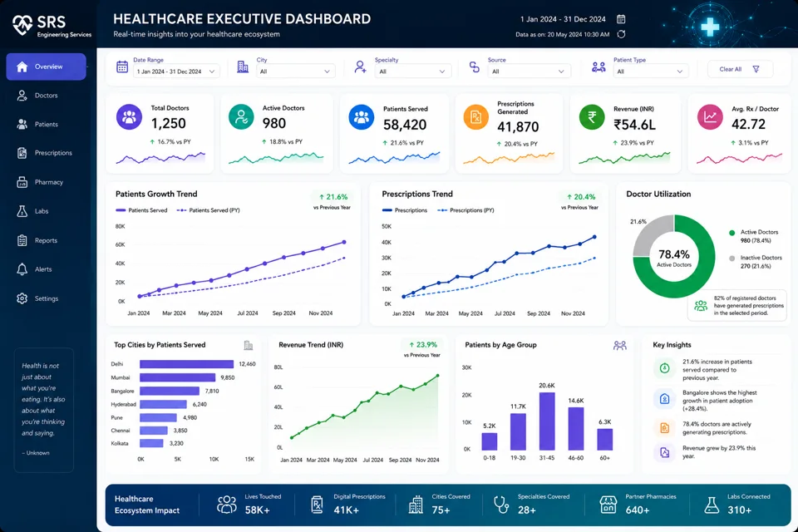Open Settings in the sidebar
Screen dimensions: 798x532
point(46,299)
